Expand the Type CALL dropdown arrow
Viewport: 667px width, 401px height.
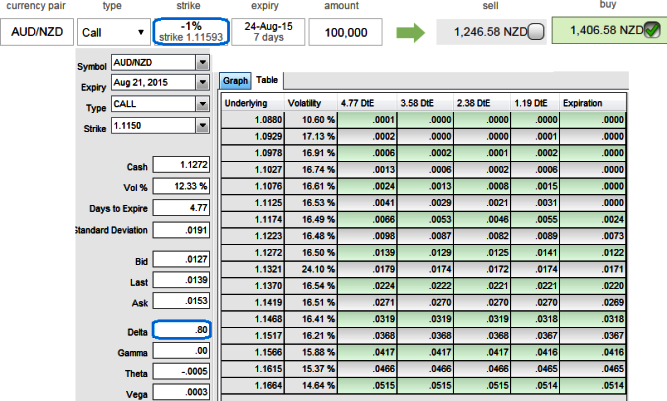(x=203, y=104)
